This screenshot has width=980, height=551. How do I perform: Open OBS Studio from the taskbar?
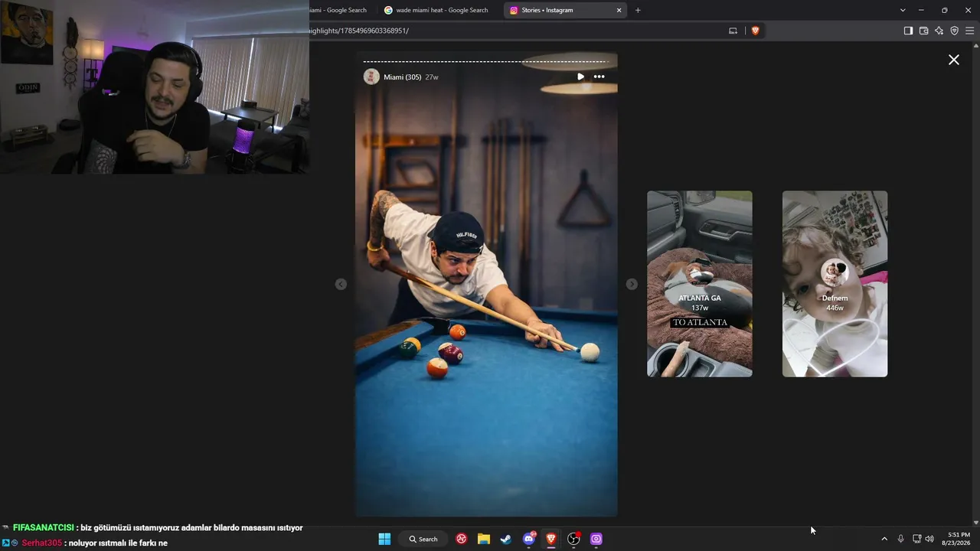click(x=573, y=539)
